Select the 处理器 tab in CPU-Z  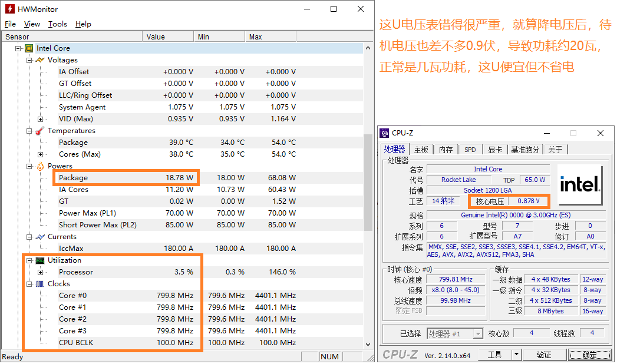pyautogui.click(x=394, y=149)
